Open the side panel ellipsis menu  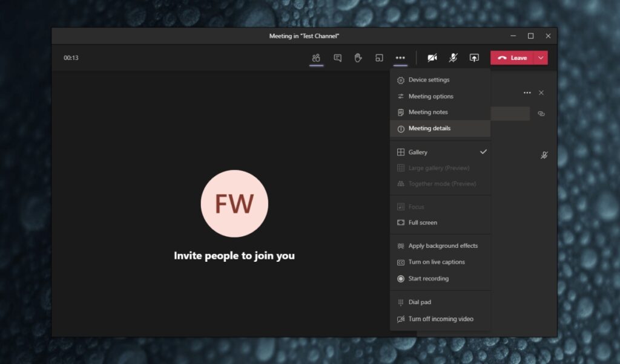526,93
